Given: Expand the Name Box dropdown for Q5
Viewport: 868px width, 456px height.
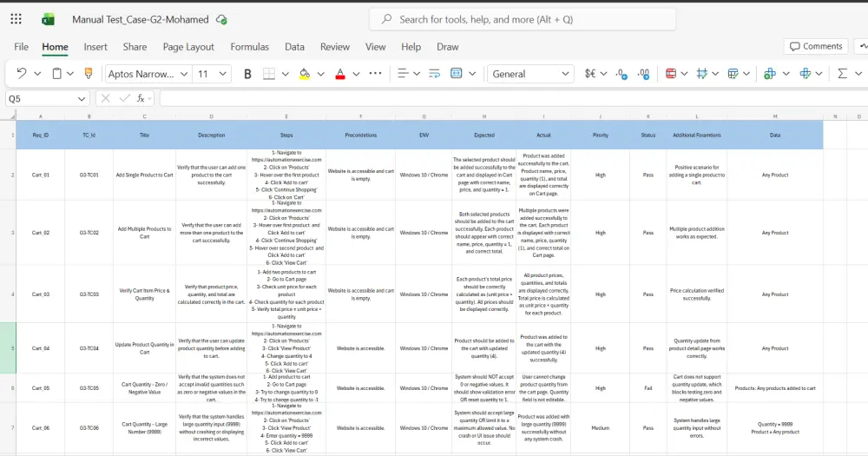Looking at the screenshot, I should [82, 99].
